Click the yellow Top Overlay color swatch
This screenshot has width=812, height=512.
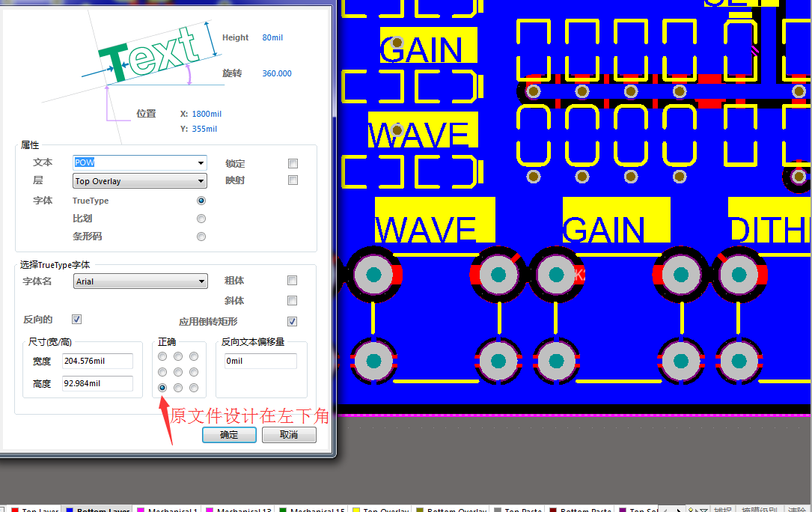(x=355, y=511)
